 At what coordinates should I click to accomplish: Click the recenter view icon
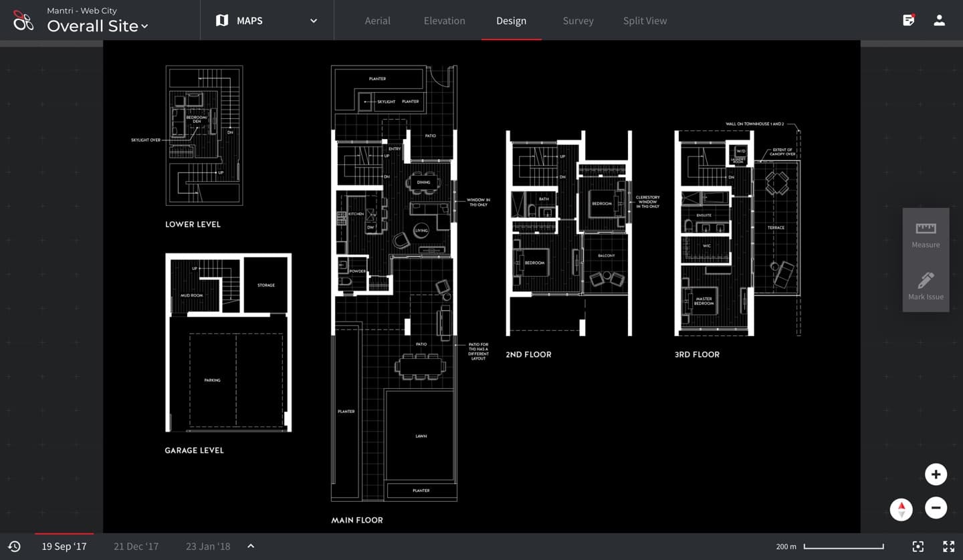point(918,547)
